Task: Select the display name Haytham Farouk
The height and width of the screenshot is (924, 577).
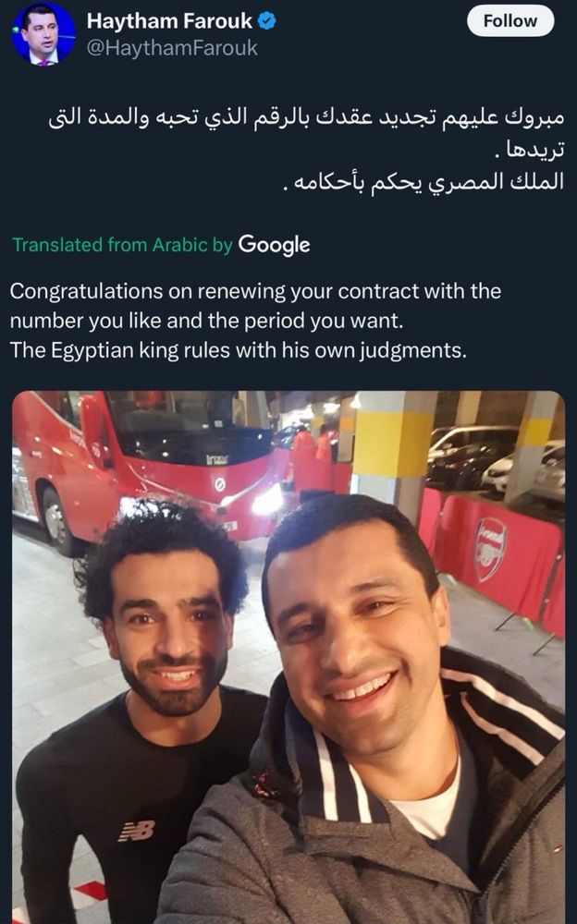Action: [x=170, y=21]
